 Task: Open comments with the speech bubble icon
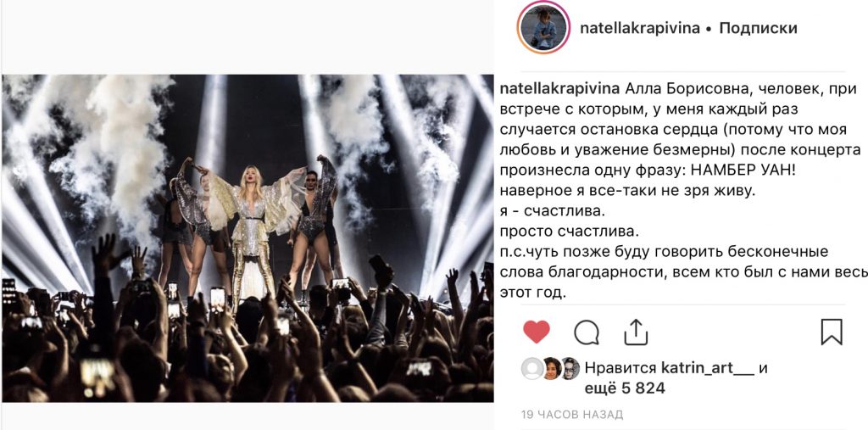click(587, 332)
